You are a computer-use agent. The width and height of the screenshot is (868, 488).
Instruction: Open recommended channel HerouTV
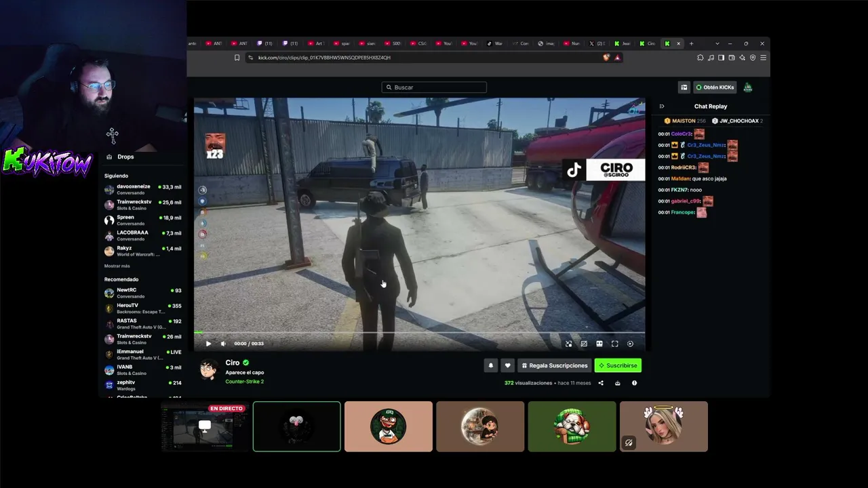coord(142,308)
